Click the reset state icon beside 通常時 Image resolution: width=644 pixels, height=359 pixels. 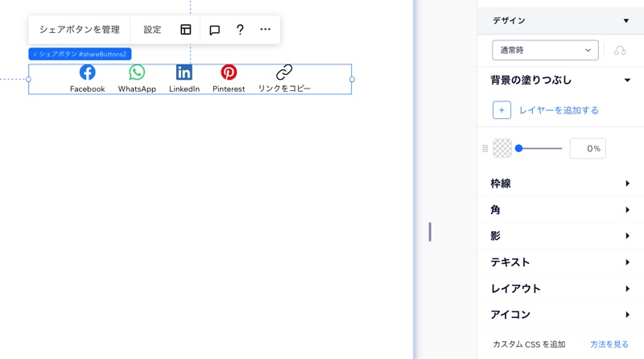click(620, 50)
